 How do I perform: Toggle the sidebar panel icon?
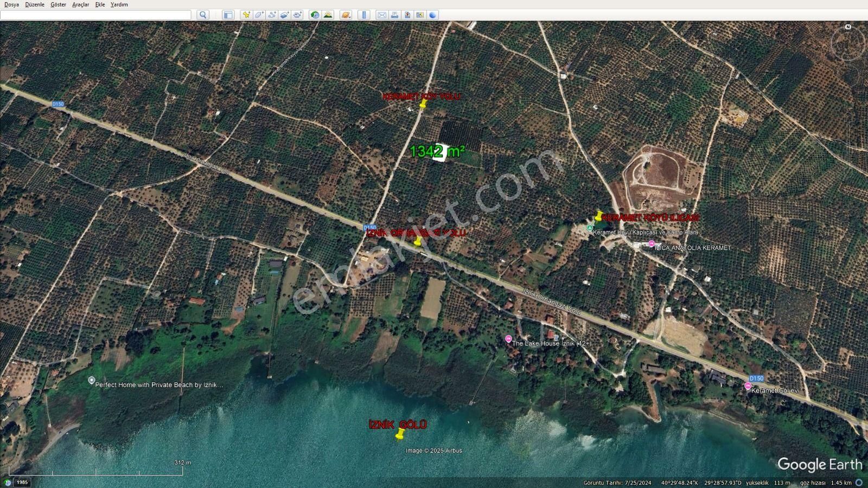pyautogui.click(x=228, y=15)
